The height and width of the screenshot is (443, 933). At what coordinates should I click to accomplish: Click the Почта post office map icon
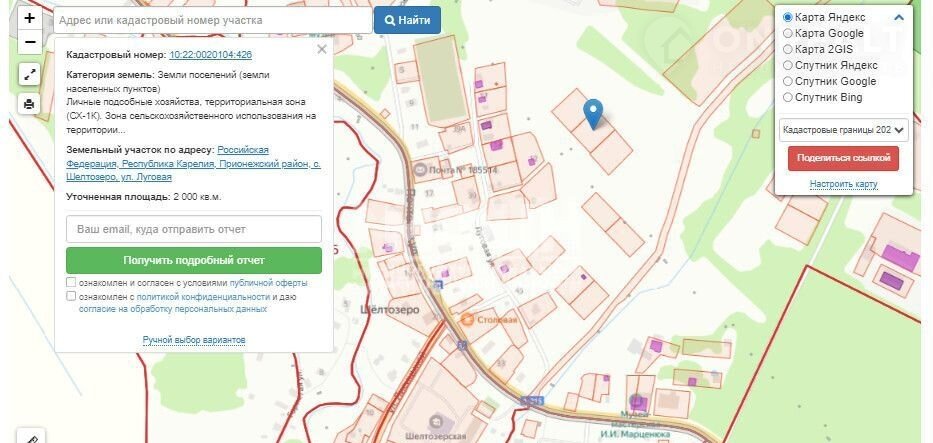420,170
